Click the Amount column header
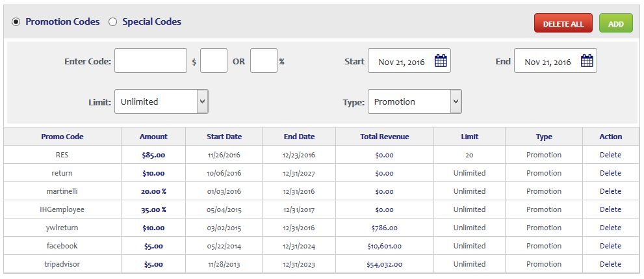644x279 pixels. [x=153, y=137]
